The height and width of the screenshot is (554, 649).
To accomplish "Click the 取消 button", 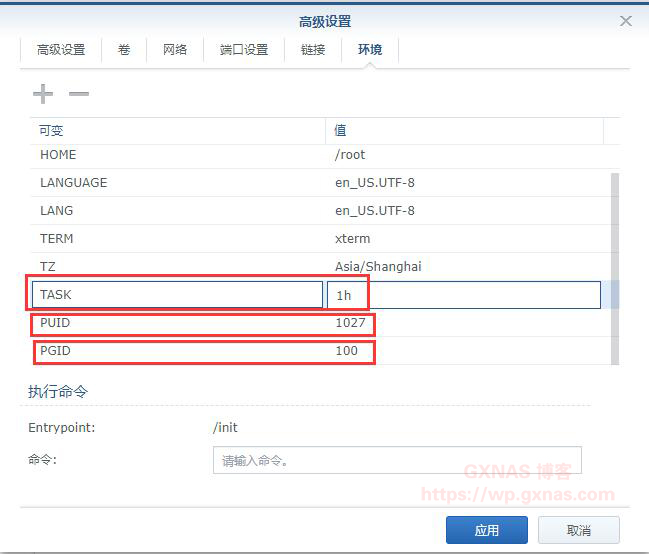I will click(x=578, y=530).
